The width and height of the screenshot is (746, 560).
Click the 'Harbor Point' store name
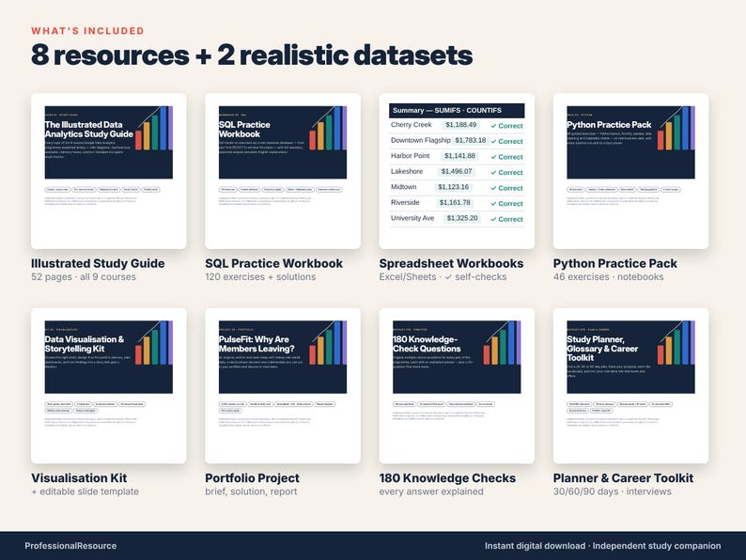coord(410,156)
